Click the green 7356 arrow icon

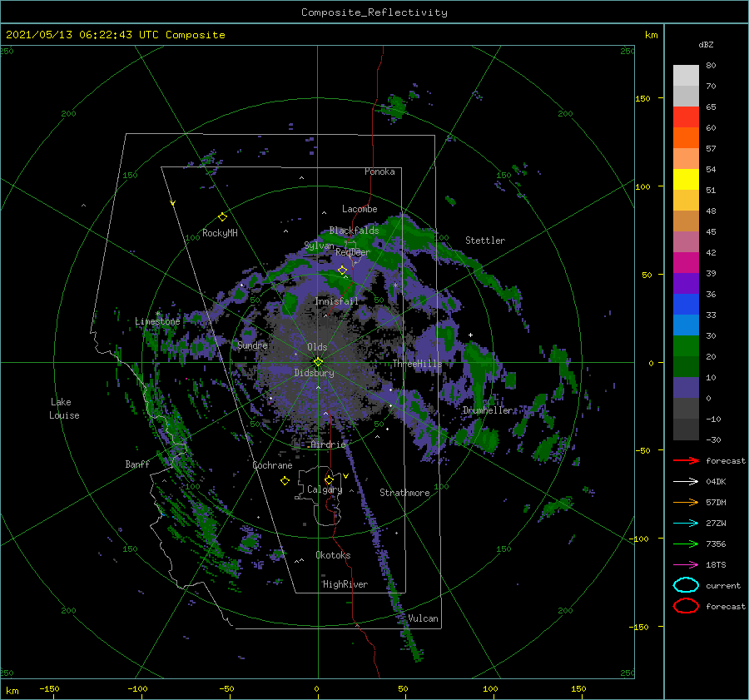686,544
